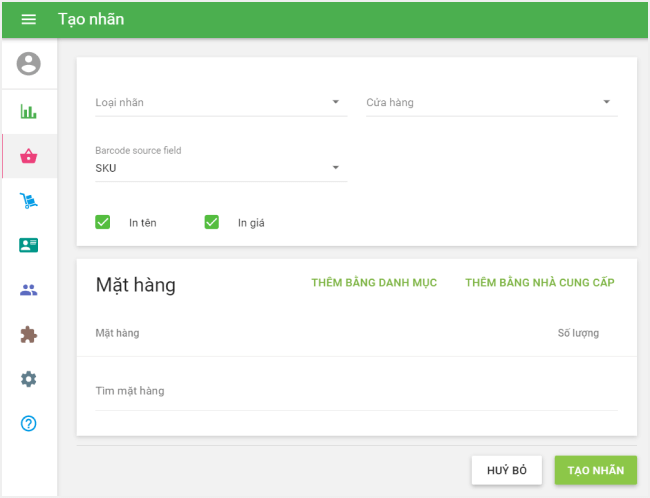
Task: Expand the "Cửa hàng" dropdown
Action: coord(490,102)
